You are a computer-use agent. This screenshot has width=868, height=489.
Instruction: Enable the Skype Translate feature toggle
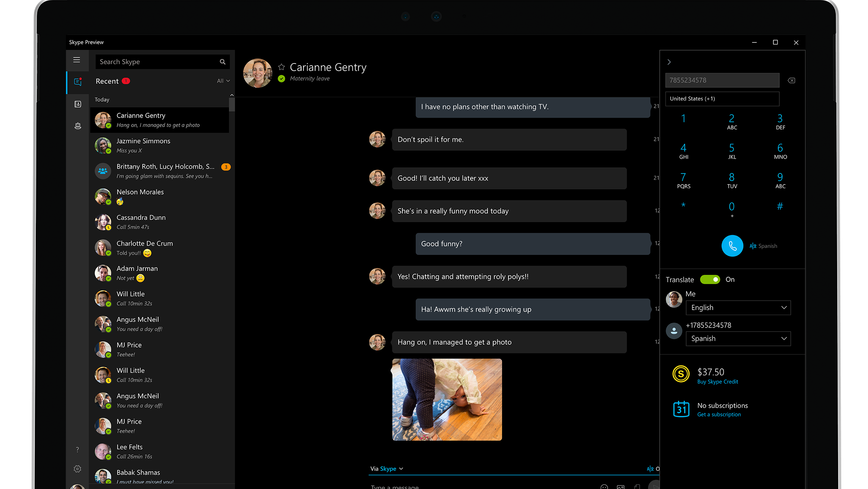point(711,279)
